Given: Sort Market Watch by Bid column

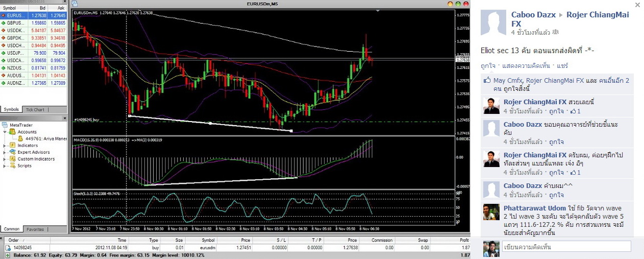Looking at the screenshot, I should pyautogui.click(x=37, y=8).
